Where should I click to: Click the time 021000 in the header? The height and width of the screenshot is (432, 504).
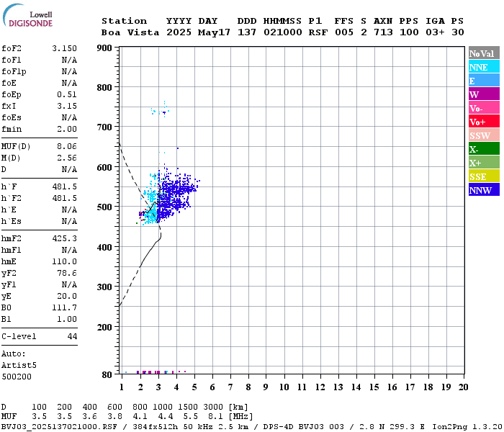tap(283, 32)
